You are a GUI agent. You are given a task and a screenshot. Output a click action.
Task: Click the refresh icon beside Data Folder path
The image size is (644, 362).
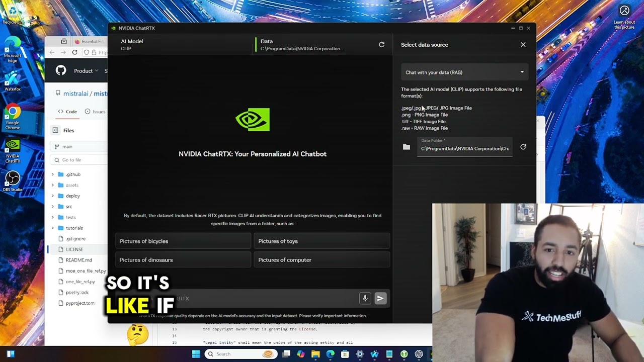523,147
